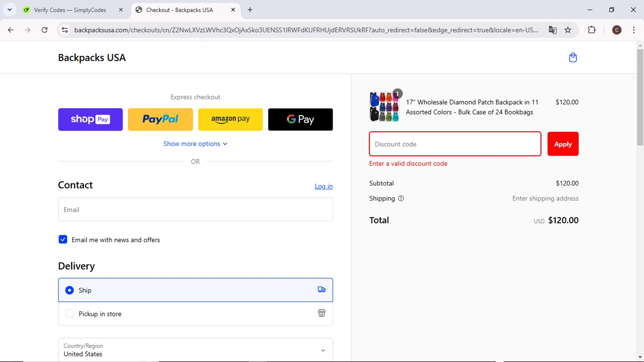Open a new browser tab
This screenshot has height=362, width=644.
[250, 9]
